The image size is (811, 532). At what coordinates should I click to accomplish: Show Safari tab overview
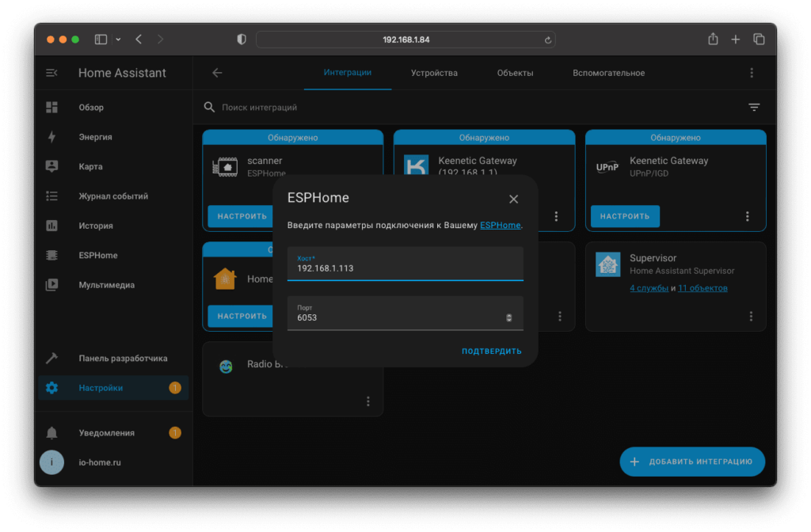(759, 40)
